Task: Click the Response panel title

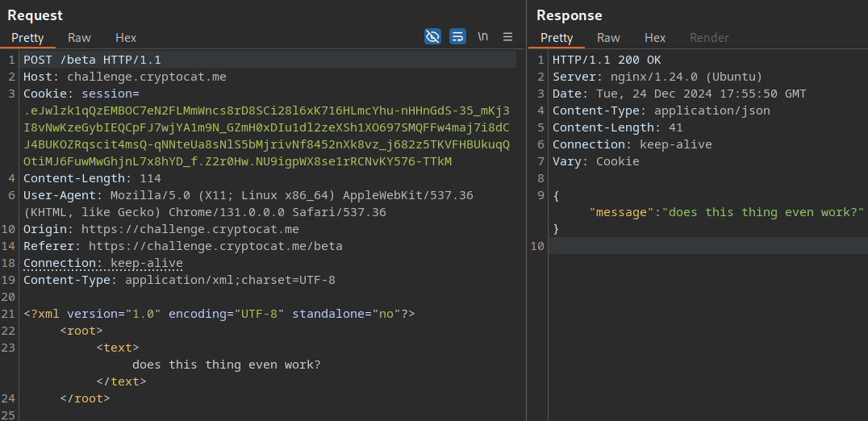Action: (x=569, y=15)
